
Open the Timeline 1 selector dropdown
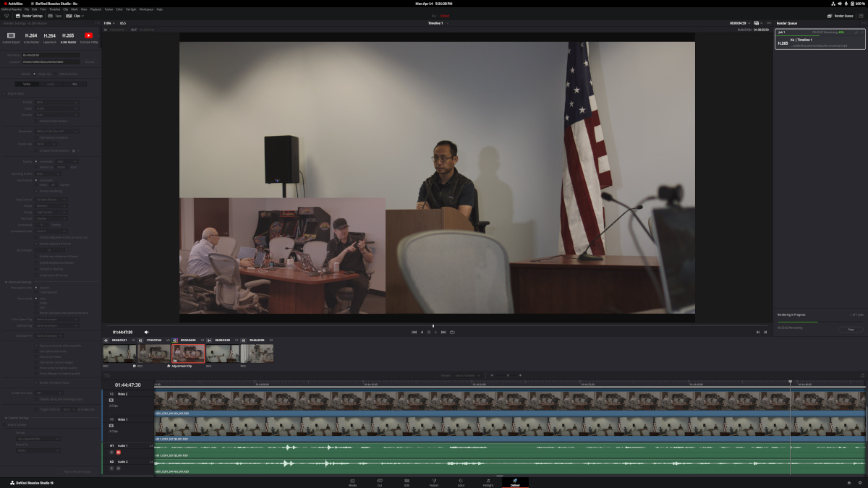(438, 23)
